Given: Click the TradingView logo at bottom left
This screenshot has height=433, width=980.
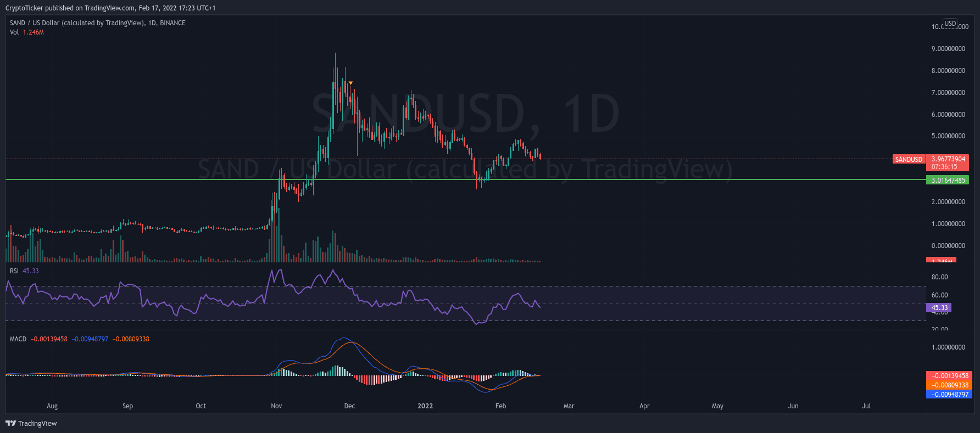Looking at the screenshot, I should tap(31, 423).
